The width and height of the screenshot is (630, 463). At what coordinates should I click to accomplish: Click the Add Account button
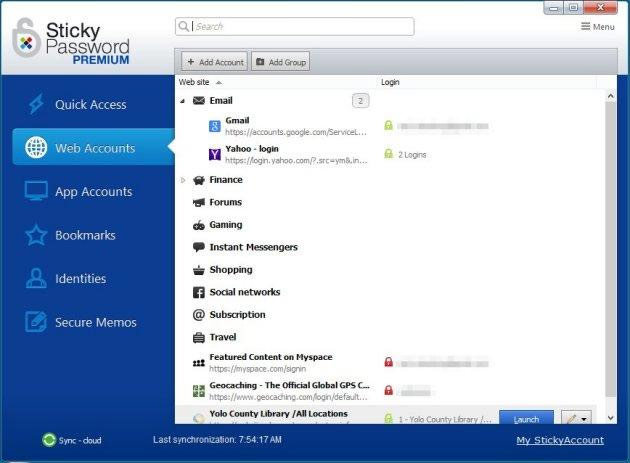(x=215, y=62)
